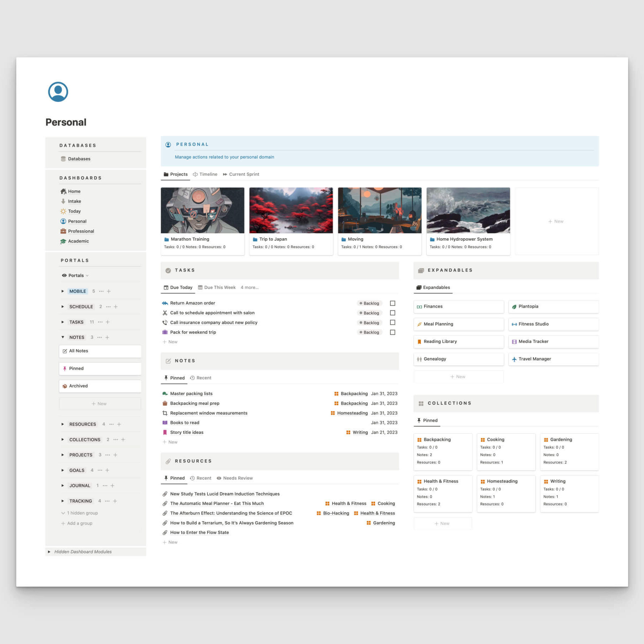Switch to the Timeline tab
This screenshot has height=644, width=644.
point(205,174)
